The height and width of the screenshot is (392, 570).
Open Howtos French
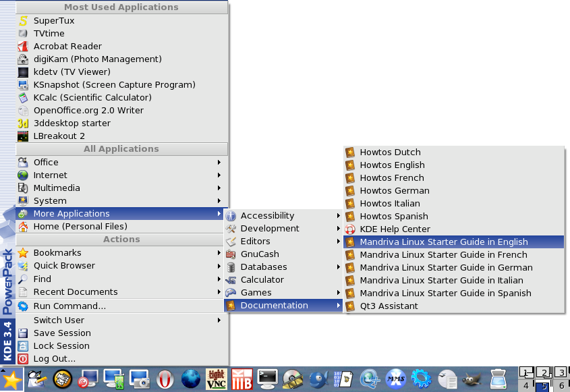coord(454,178)
